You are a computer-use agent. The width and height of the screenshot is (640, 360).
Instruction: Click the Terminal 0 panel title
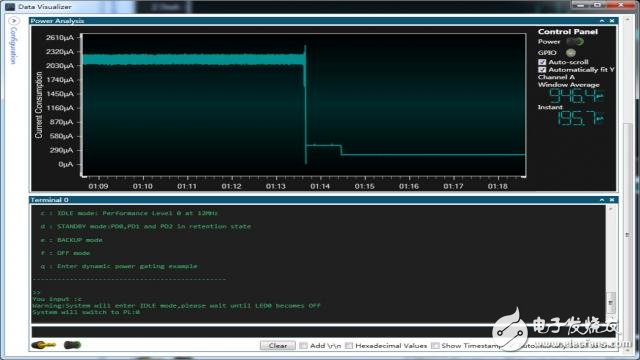(49, 200)
